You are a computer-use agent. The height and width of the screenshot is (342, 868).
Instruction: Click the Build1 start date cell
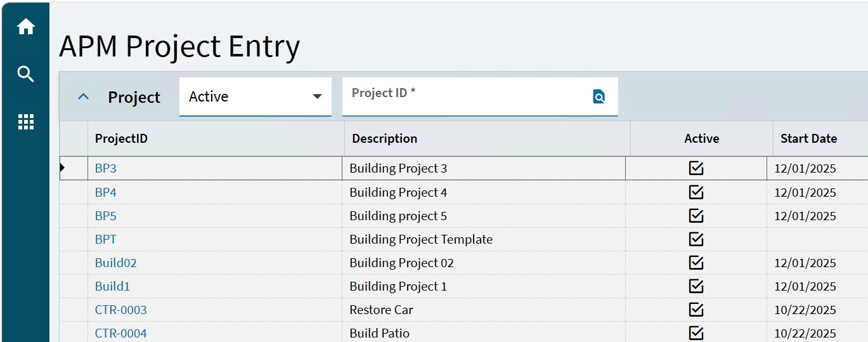point(817,286)
